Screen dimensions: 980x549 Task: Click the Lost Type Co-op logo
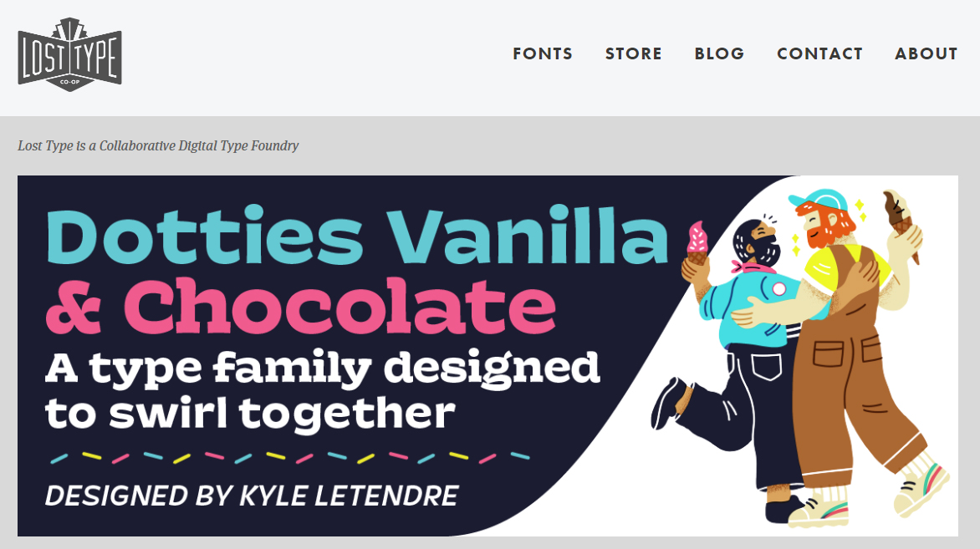[x=70, y=54]
